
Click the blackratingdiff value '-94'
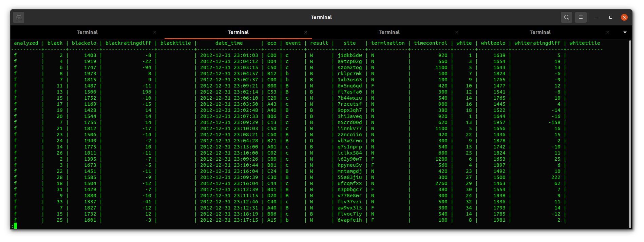(147, 67)
